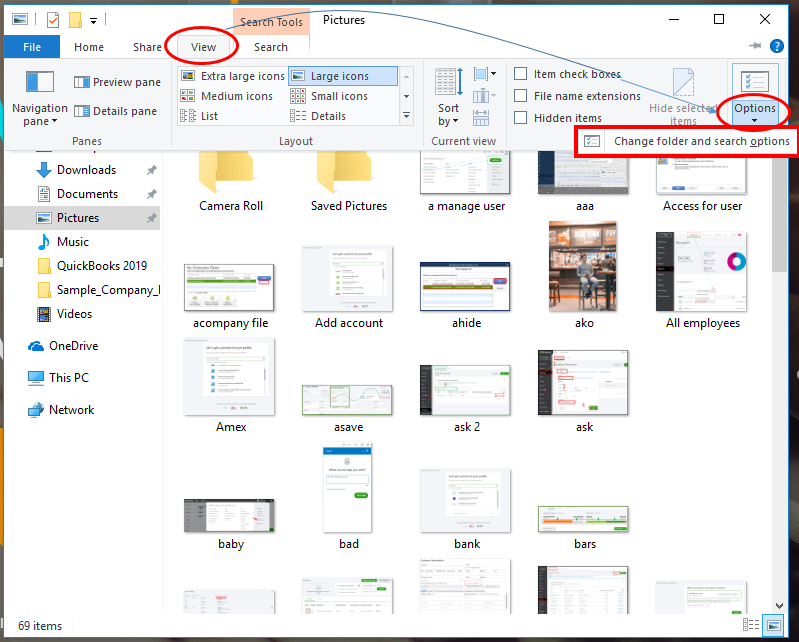This screenshot has height=642, width=799.
Task: Select Network in navigation pane
Action: point(61,410)
